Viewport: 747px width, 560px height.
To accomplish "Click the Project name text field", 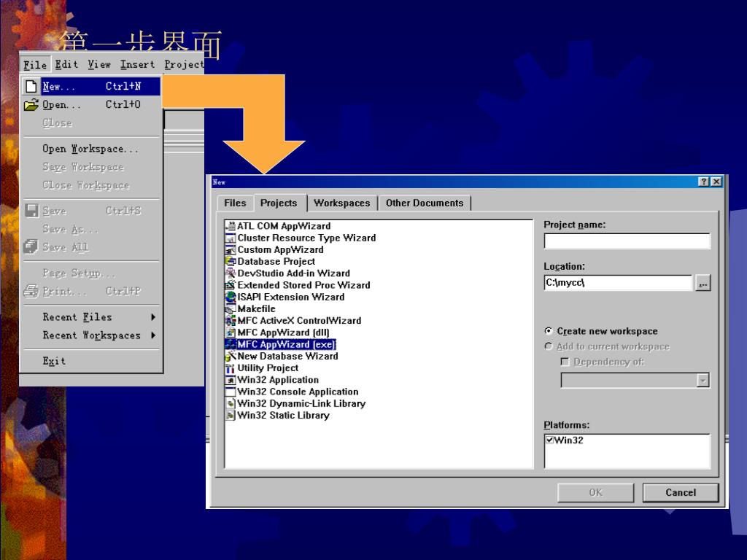I will (626, 241).
